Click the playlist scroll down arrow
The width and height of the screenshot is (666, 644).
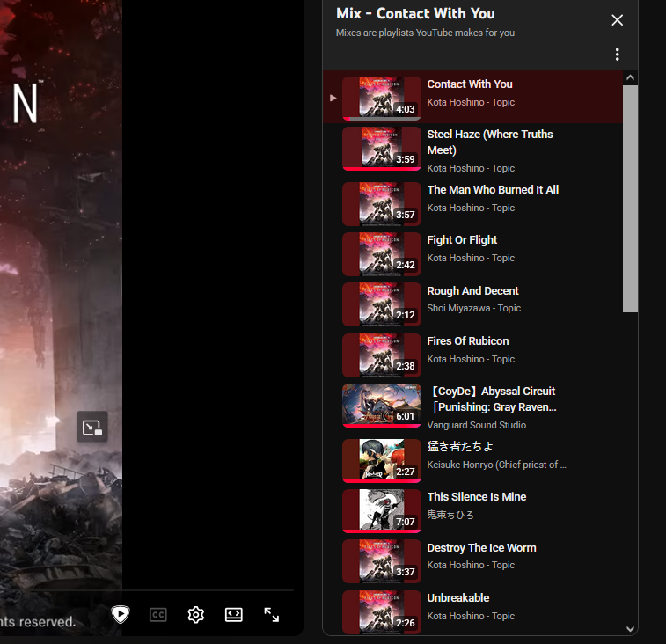(x=630, y=629)
